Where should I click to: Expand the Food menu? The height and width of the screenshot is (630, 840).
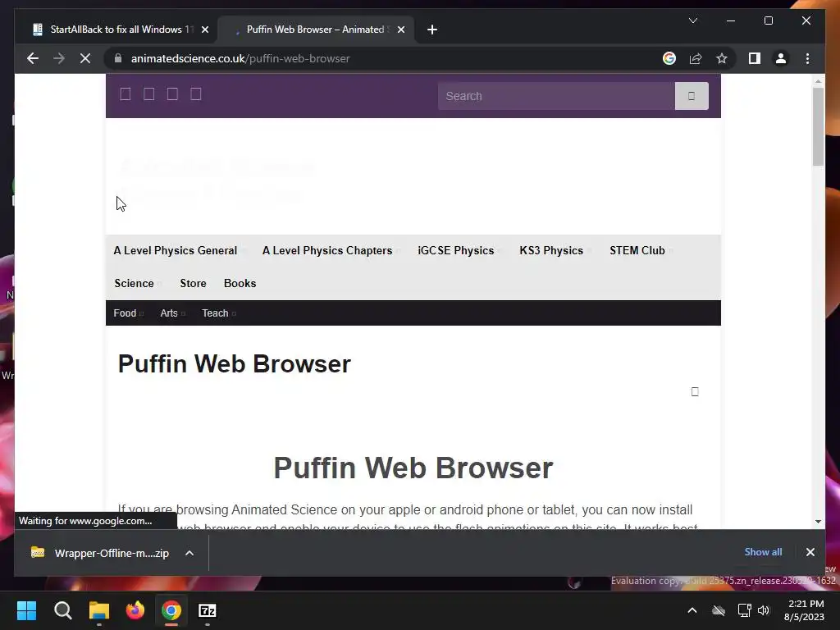pyautogui.click(x=125, y=313)
